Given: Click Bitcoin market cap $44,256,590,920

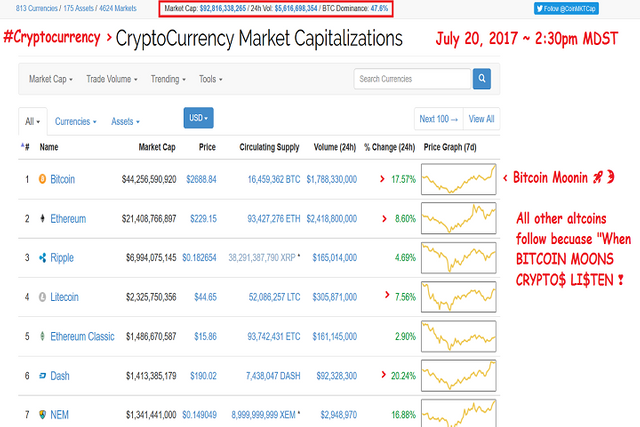Looking at the screenshot, I should click(x=149, y=179).
